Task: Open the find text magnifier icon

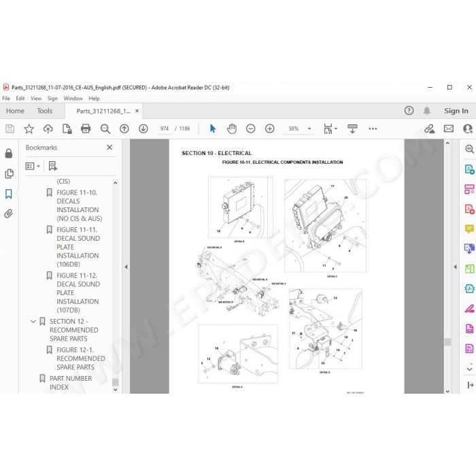Action: point(105,129)
